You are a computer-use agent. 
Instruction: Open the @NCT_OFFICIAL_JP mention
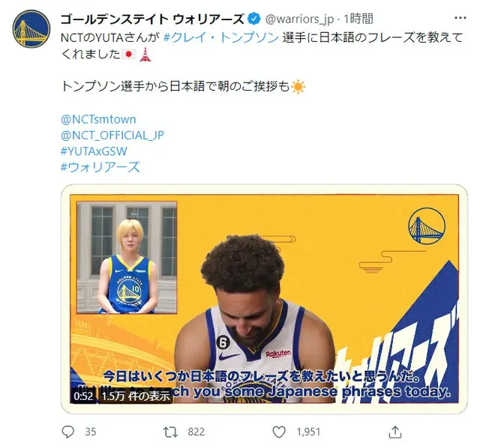[112, 135]
